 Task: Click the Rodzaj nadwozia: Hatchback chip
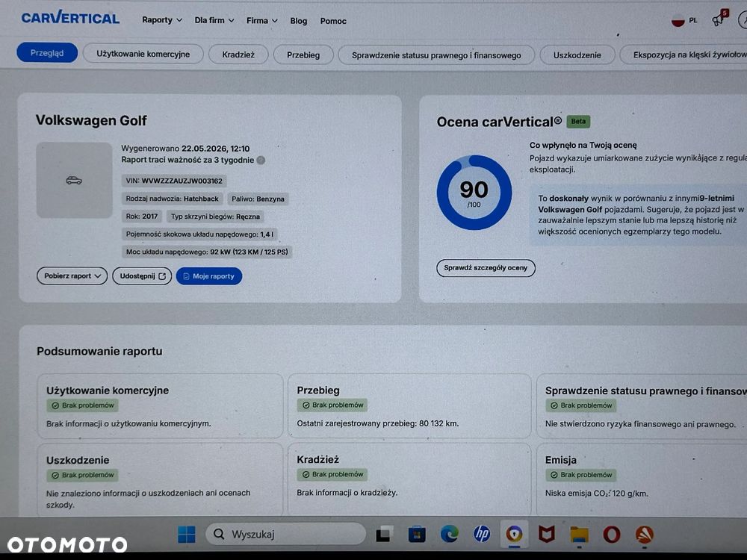tap(172, 199)
